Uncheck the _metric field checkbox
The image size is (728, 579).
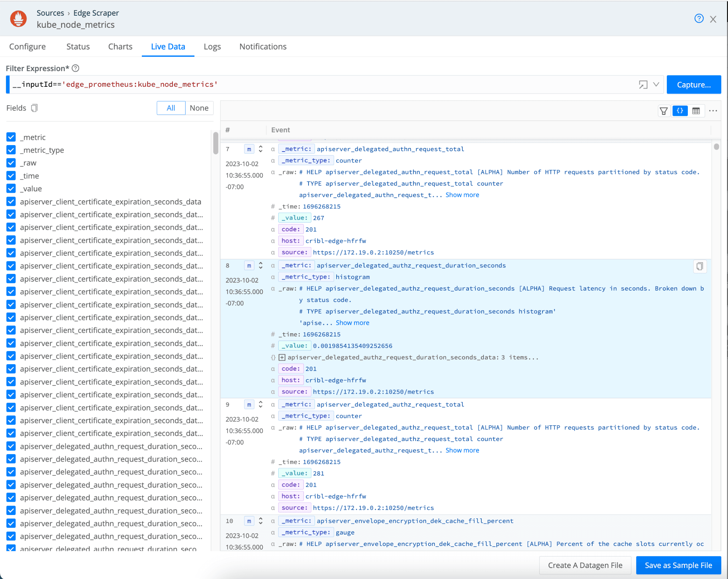(11, 137)
